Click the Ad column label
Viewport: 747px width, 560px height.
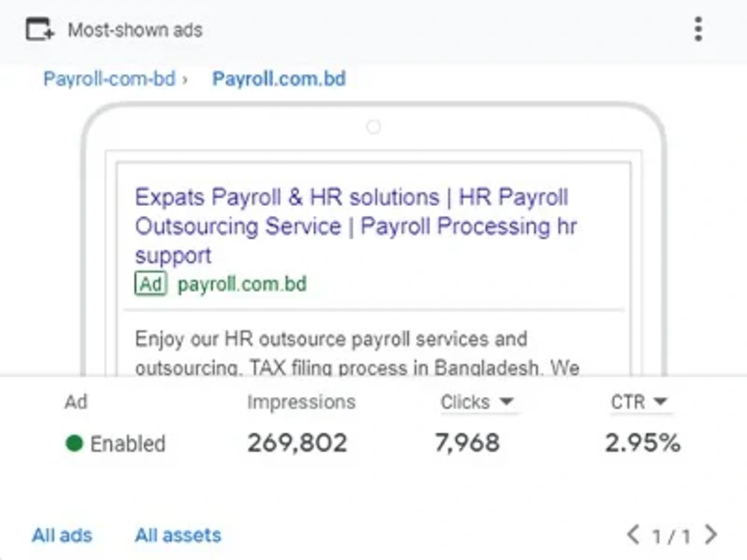pos(75,402)
